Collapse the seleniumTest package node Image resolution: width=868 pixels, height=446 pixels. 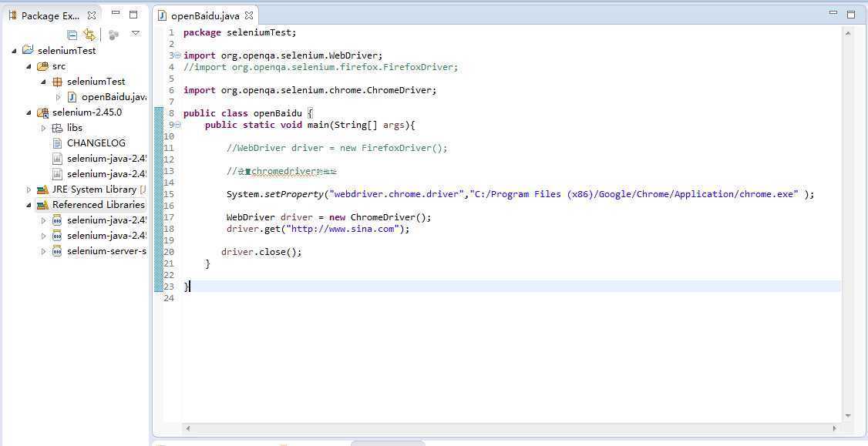(x=44, y=82)
